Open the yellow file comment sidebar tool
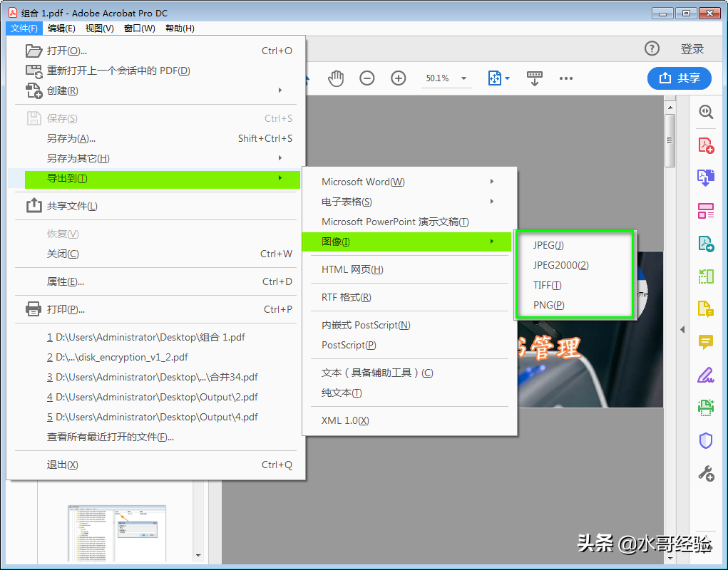 [706, 309]
